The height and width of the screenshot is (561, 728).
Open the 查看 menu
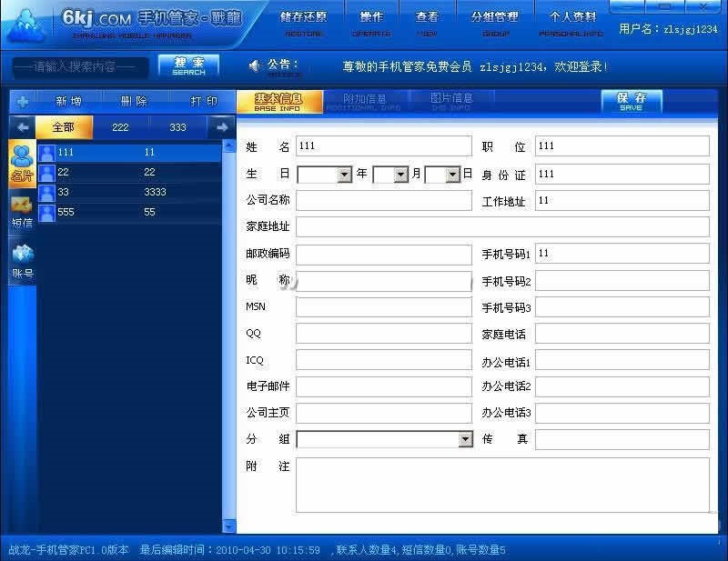click(x=427, y=24)
